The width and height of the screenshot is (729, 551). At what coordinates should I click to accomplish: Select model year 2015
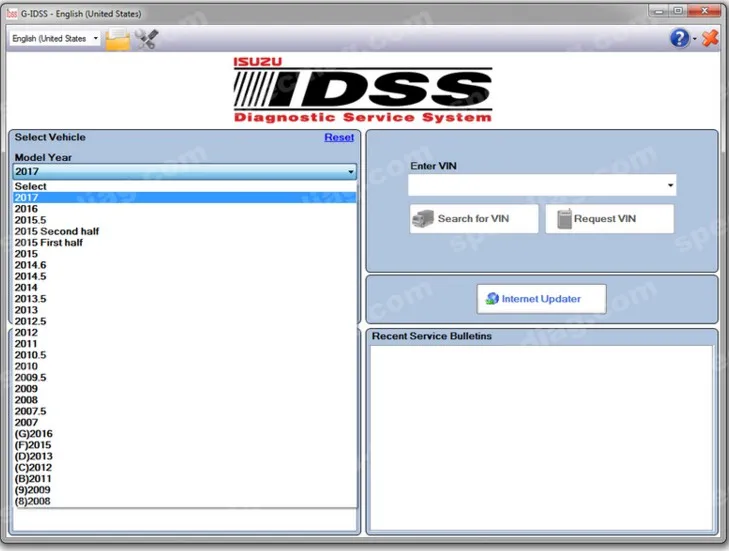(185, 254)
